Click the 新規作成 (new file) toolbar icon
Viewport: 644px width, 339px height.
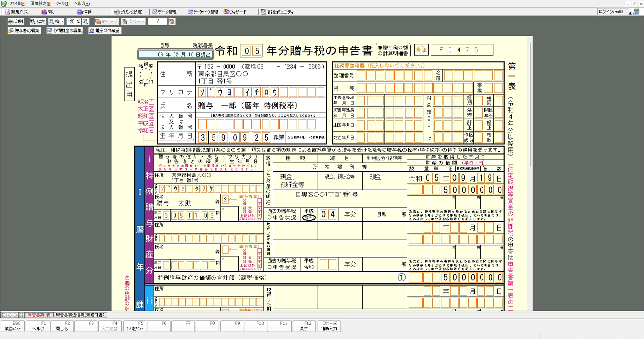17,12
